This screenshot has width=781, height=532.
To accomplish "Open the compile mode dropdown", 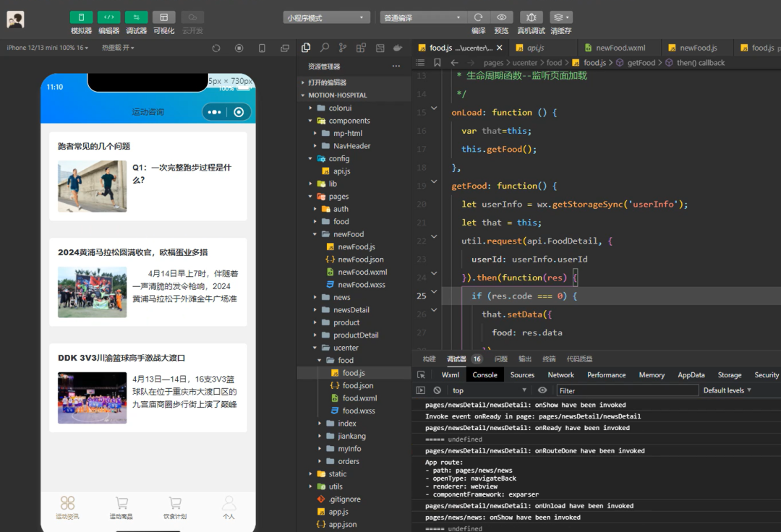I will pyautogui.click(x=423, y=17).
